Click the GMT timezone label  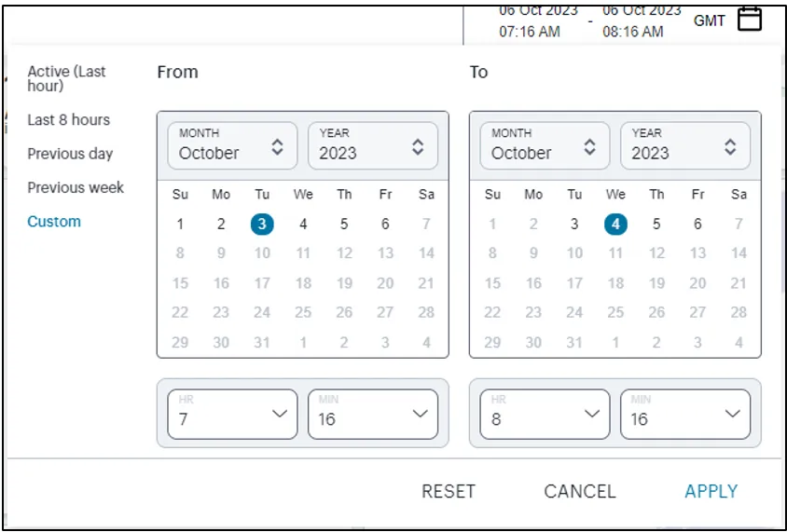point(710,20)
